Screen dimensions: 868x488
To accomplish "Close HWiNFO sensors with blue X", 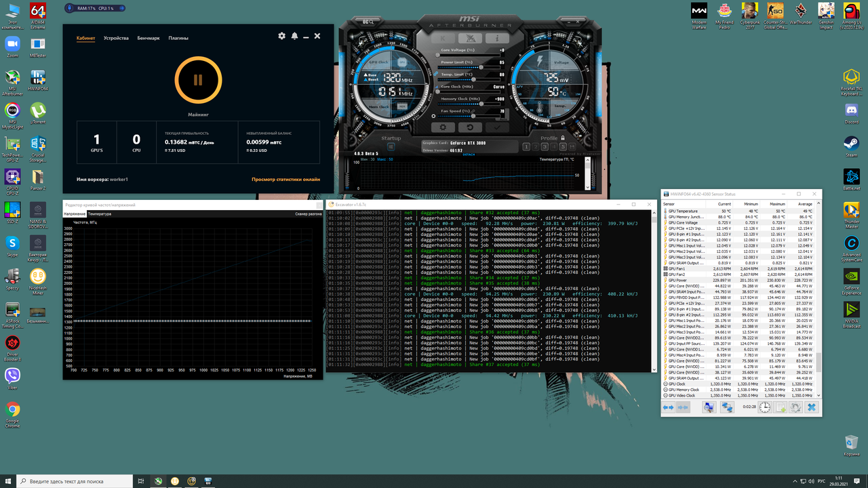I will [x=812, y=407].
